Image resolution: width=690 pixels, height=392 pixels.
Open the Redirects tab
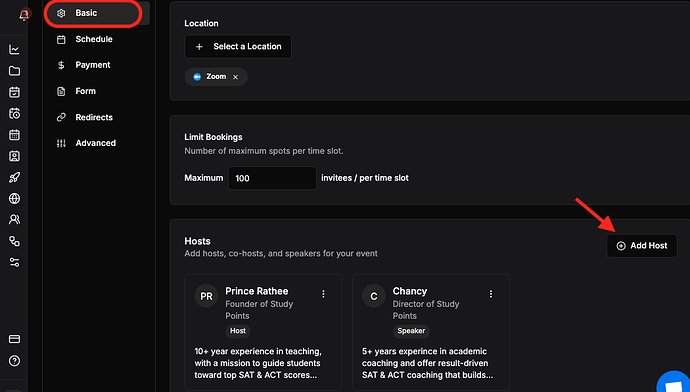(93, 117)
